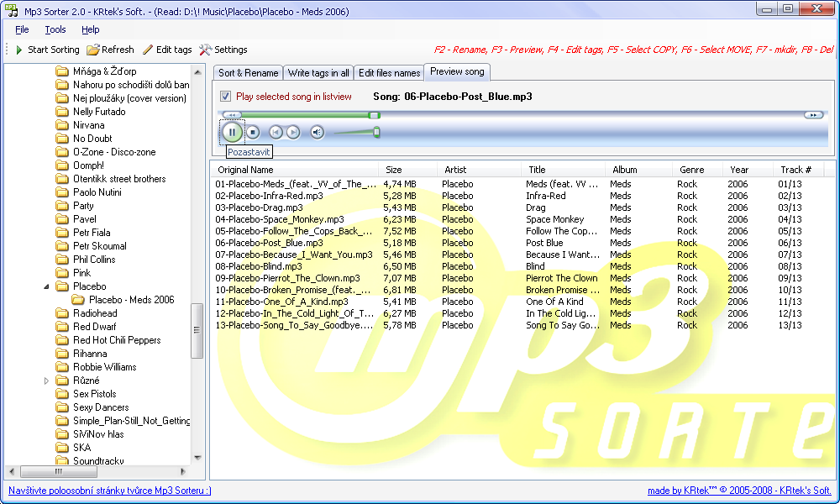Click the Refresh toolbar button
The height and width of the screenshot is (504, 840).
click(x=110, y=50)
